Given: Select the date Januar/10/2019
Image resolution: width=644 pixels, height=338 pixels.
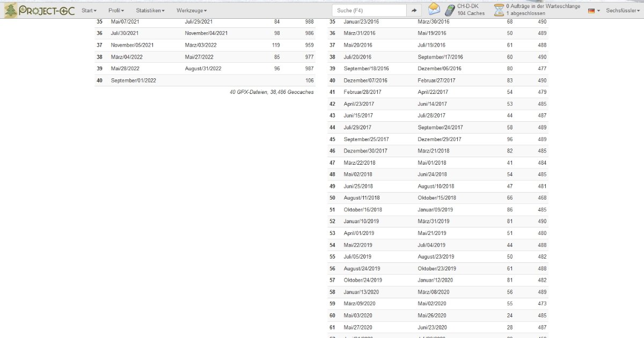Looking at the screenshot, I should (361, 222).
